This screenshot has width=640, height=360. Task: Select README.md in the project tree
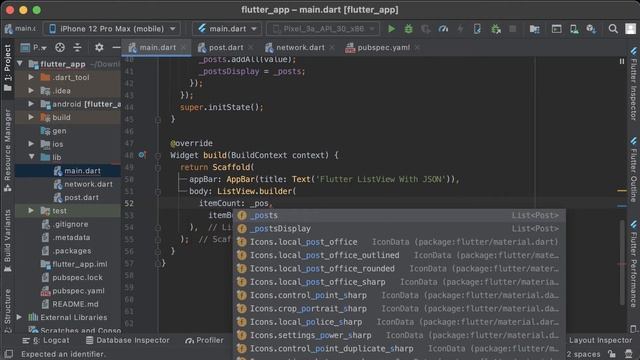(x=75, y=304)
